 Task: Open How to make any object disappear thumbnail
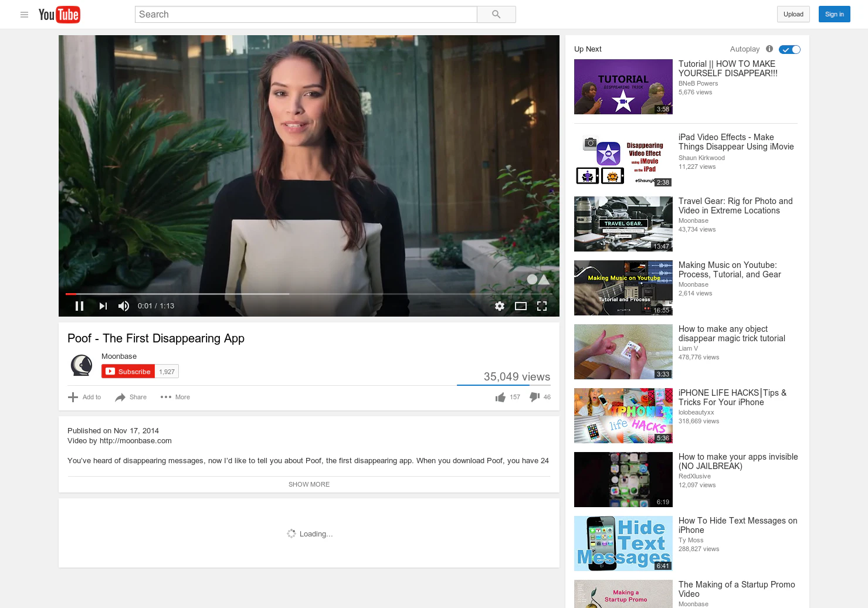(623, 352)
